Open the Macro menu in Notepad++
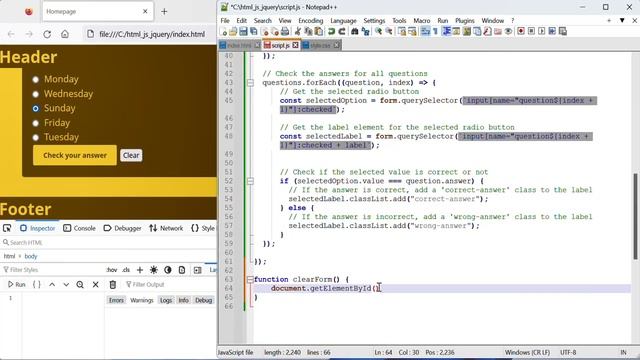The height and width of the screenshot is (360, 640). coord(422,20)
